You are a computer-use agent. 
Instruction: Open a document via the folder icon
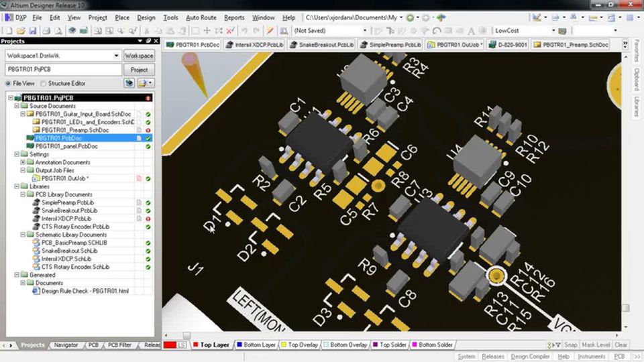click(21, 31)
